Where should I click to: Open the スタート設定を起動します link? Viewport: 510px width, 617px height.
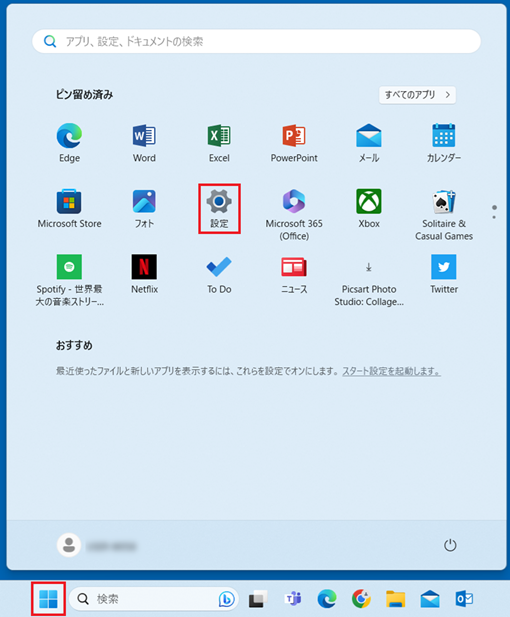click(x=391, y=371)
